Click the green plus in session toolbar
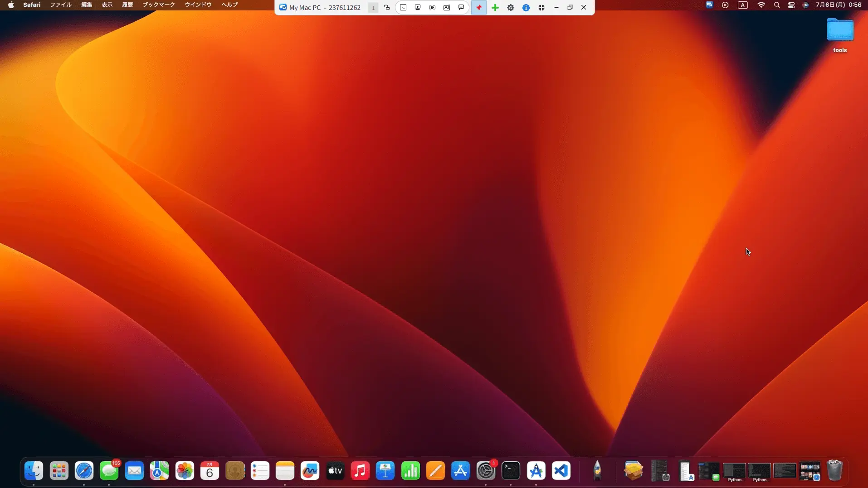Image resolution: width=868 pixels, height=488 pixels. 495,8
